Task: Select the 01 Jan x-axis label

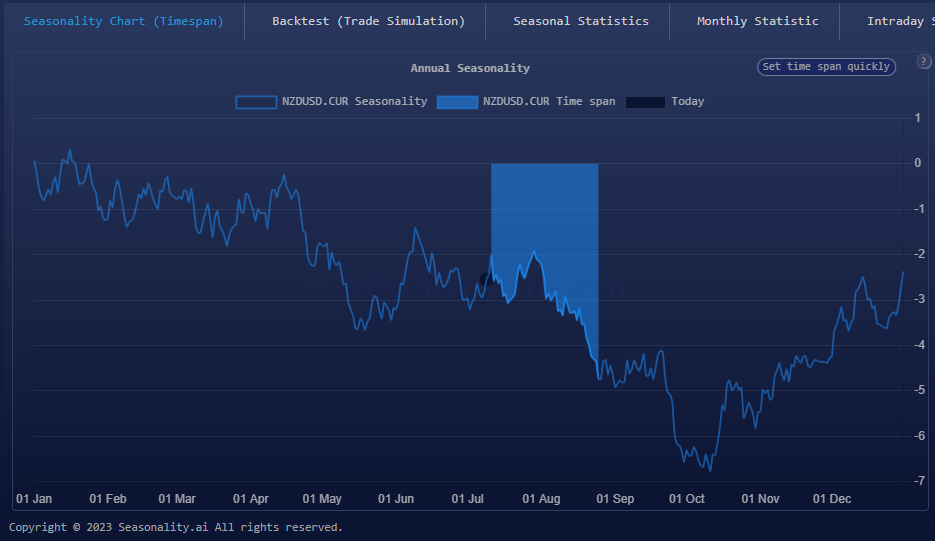Action: 34,499
